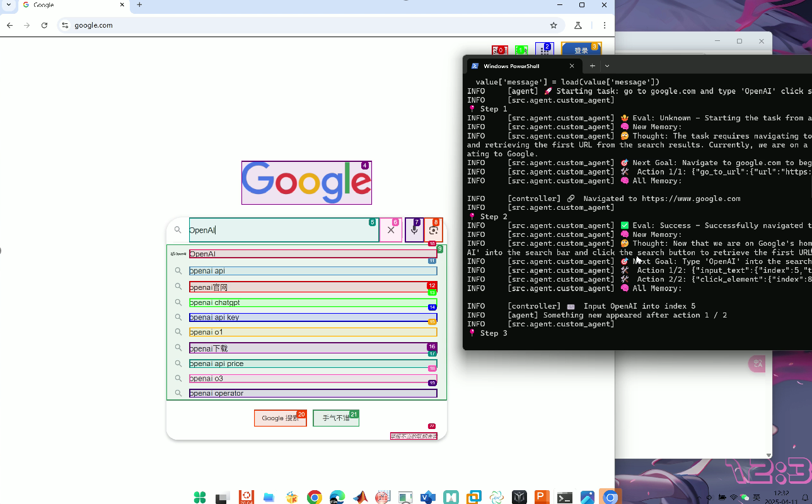This screenshot has height=504, width=812.
Task: Open the taskbar clock showing 12:32
Action: click(782, 498)
